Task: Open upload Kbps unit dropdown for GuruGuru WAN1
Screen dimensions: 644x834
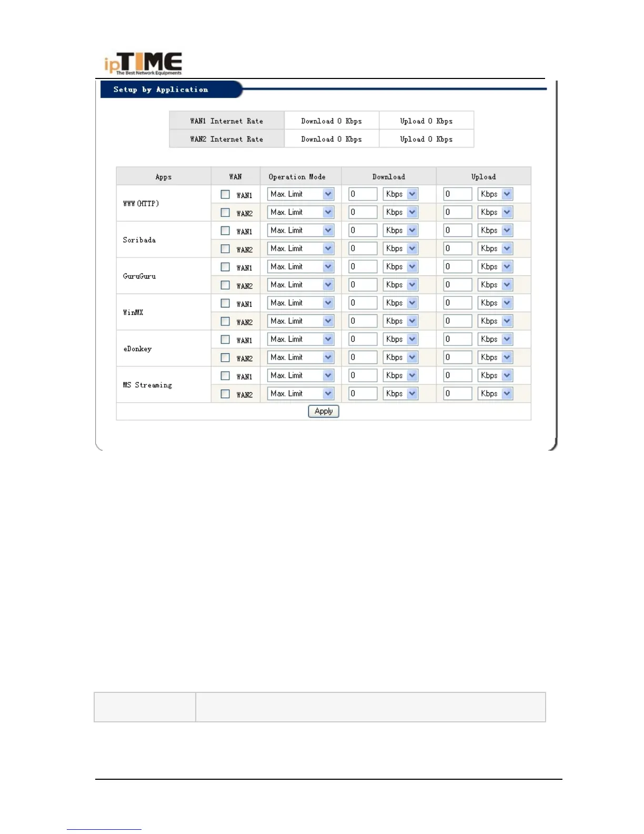Action: (x=495, y=267)
